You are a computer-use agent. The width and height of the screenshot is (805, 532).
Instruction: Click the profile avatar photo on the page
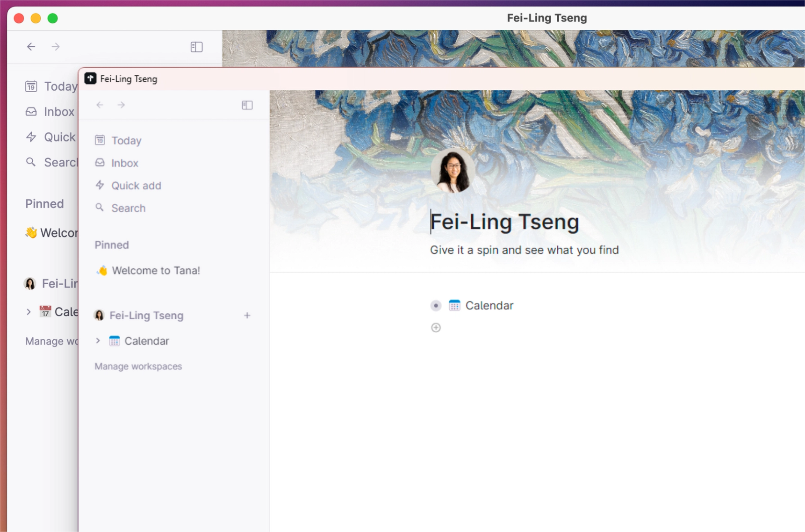tap(452, 171)
